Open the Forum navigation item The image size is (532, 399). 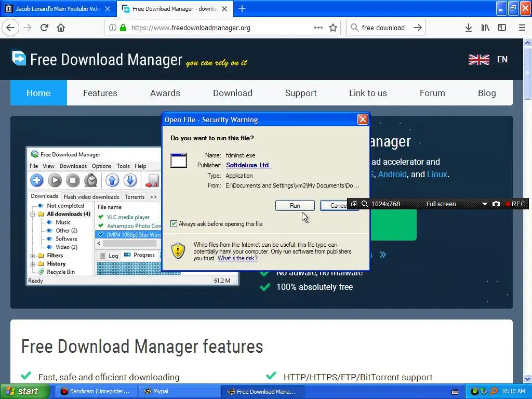(x=432, y=93)
